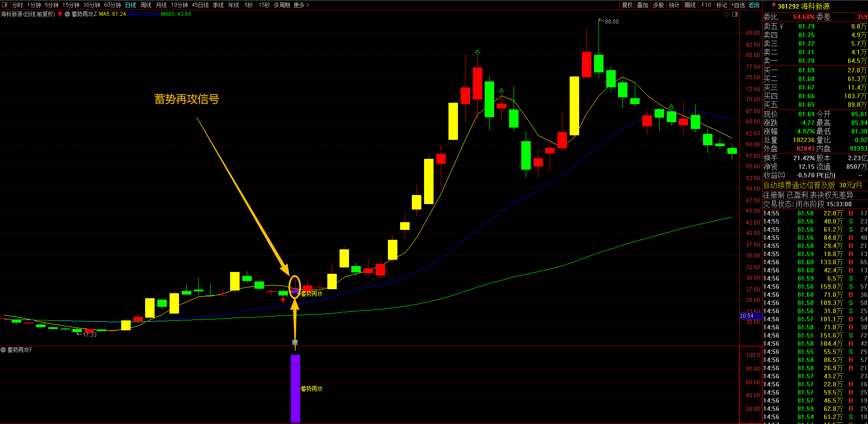The height and width of the screenshot is (424, 868).
Task: Click the 卖一 price 81.70
Action: point(807,61)
